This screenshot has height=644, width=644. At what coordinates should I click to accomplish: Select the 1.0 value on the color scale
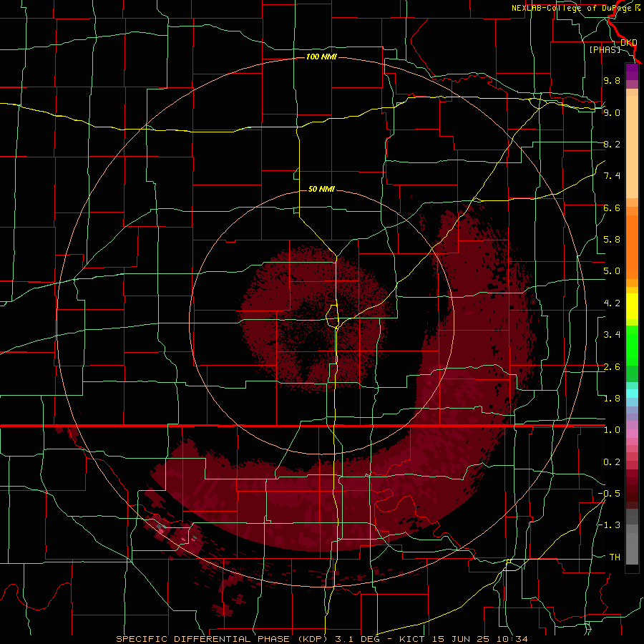click(612, 430)
